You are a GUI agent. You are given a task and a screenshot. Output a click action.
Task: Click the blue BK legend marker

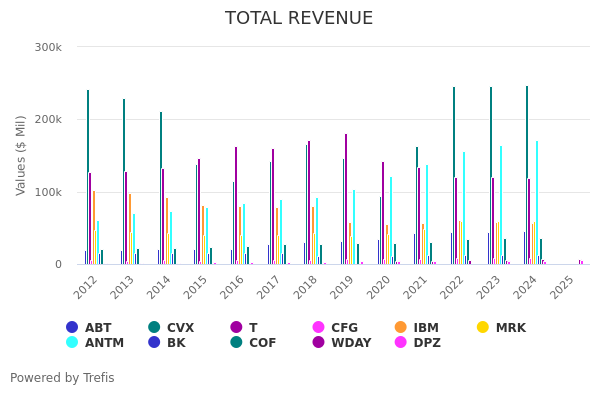(154, 343)
